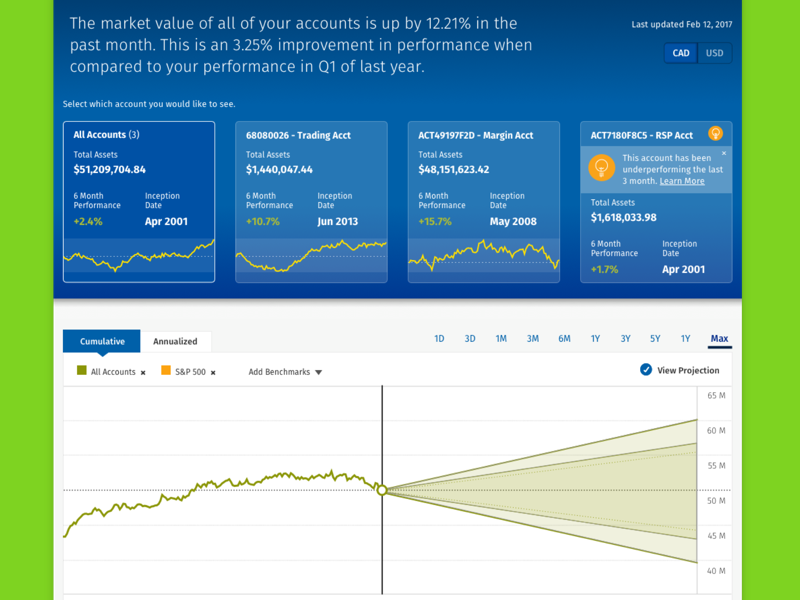
Task: Select the ACT49197F2D Margin Acct card
Action: (484, 202)
